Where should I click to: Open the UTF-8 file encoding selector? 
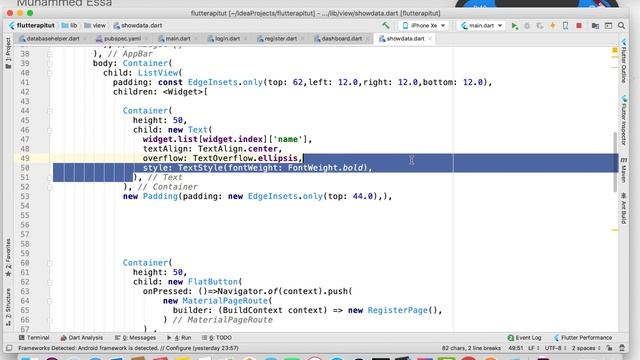pos(555,348)
